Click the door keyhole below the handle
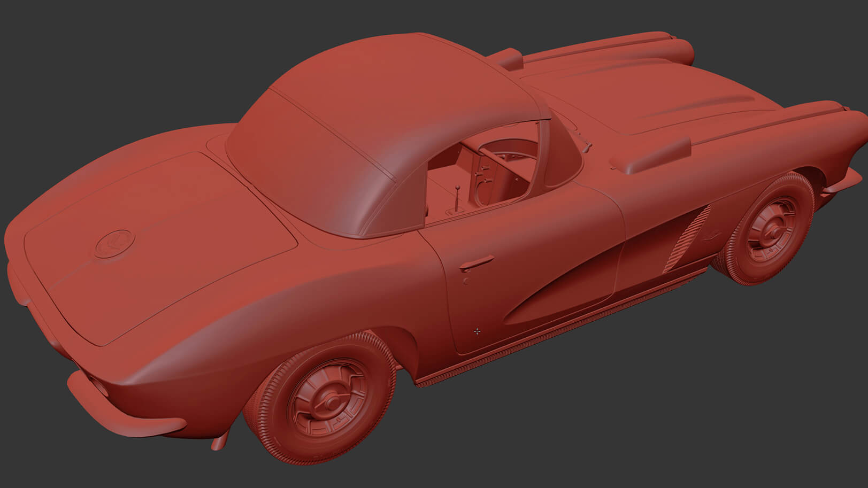 tap(466, 281)
